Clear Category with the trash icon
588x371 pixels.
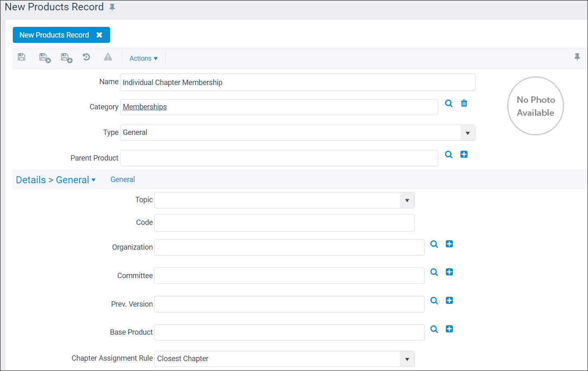pos(464,103)
